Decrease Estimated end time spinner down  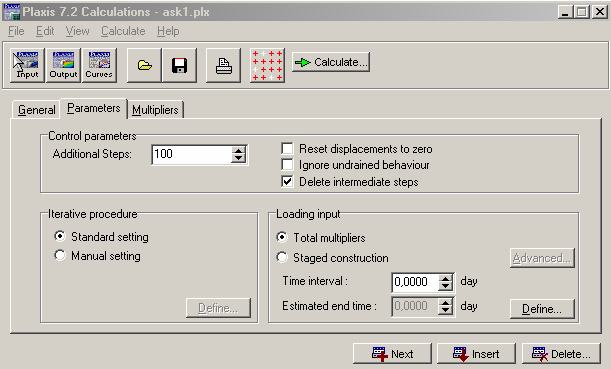pos(445,311)
